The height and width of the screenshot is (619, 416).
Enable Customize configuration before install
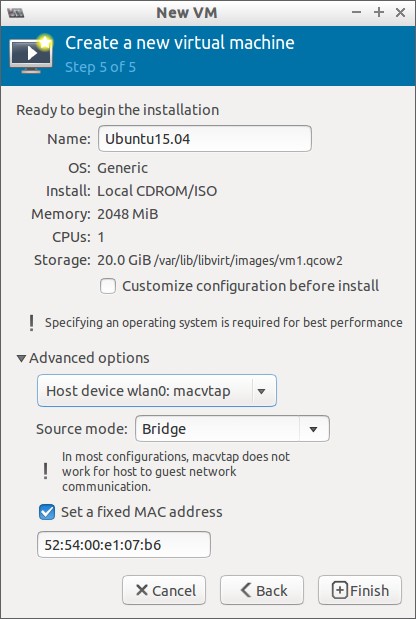coord(108,286)
